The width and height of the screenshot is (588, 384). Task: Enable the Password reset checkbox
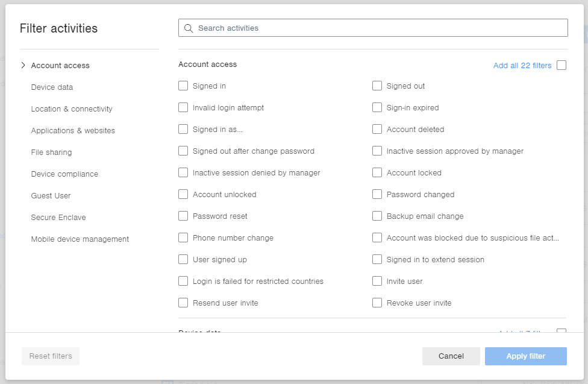pos(183,216)
